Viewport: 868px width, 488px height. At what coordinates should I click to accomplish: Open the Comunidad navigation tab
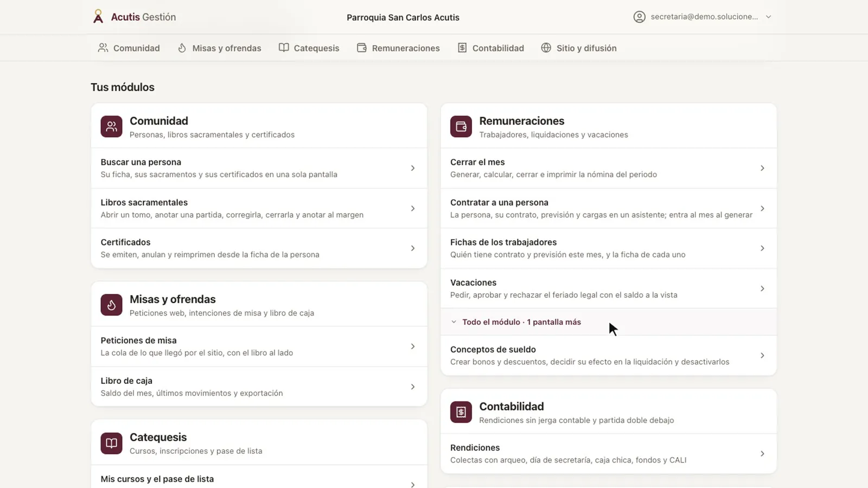coord(129,48)
